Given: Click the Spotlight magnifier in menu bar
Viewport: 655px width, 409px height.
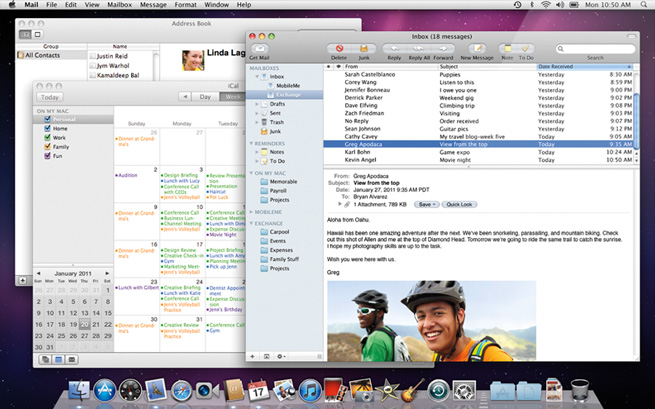Looking at the screenshot, I should 644,5.
